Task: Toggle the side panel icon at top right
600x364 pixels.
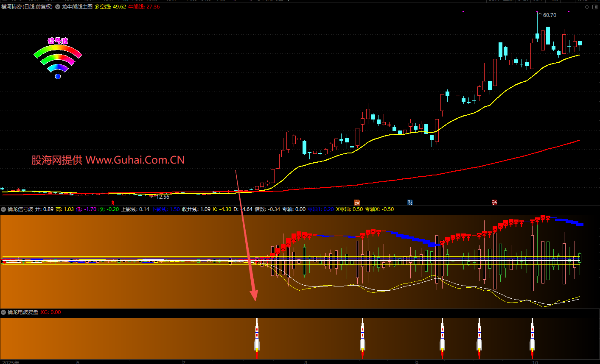Action: (x=594, y=7)
